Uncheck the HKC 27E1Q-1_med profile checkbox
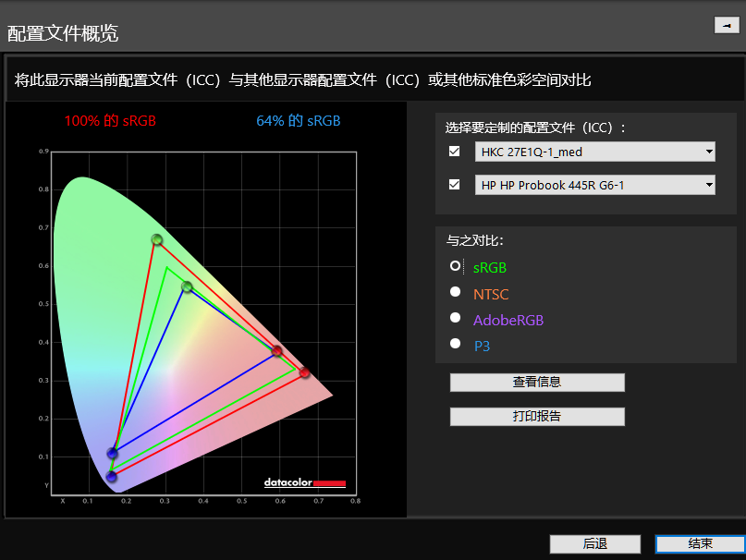 click(455, 152)
